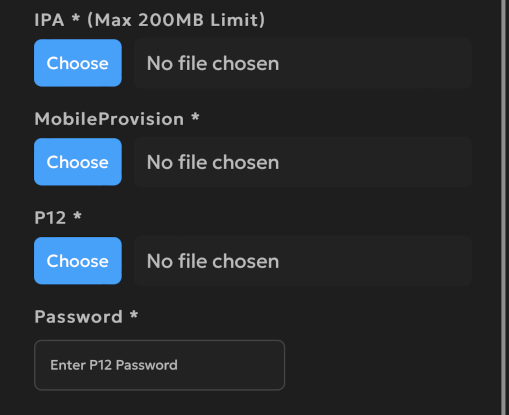Click the Choose button under P12
The width and height of the screenshot is (509, 415).
click(78, 261)
